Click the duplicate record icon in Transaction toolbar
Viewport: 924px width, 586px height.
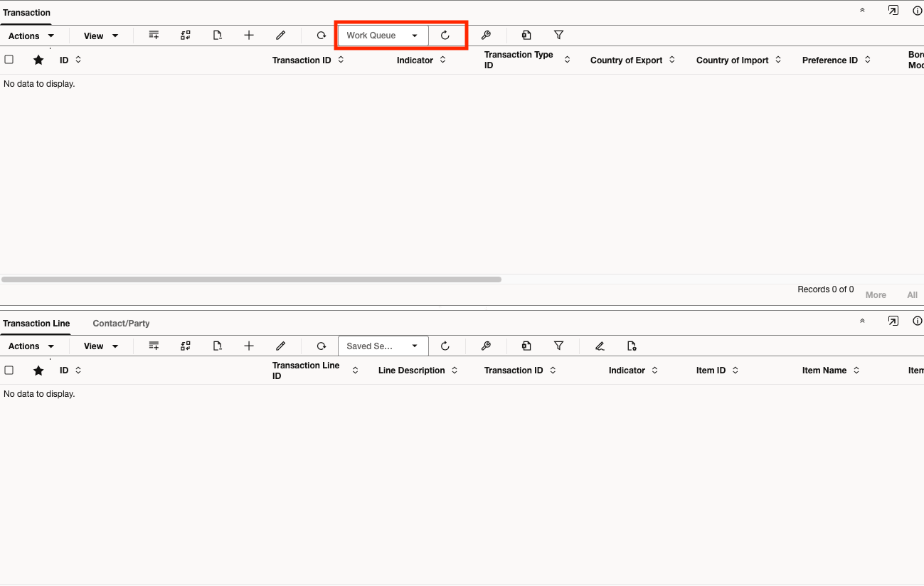(x=526, y=35)
